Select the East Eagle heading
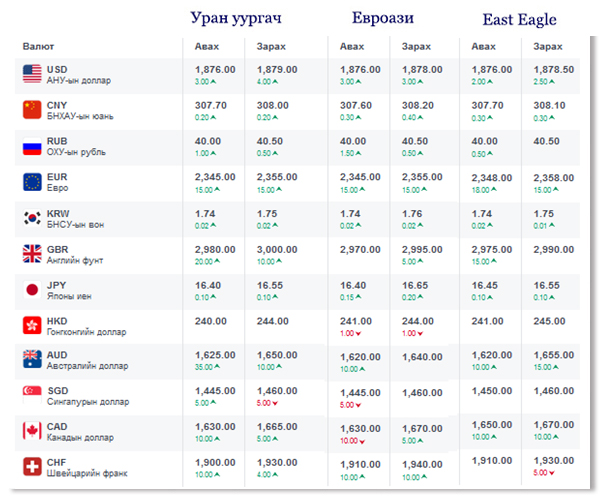The image size is (602, 502). (518, 19)
